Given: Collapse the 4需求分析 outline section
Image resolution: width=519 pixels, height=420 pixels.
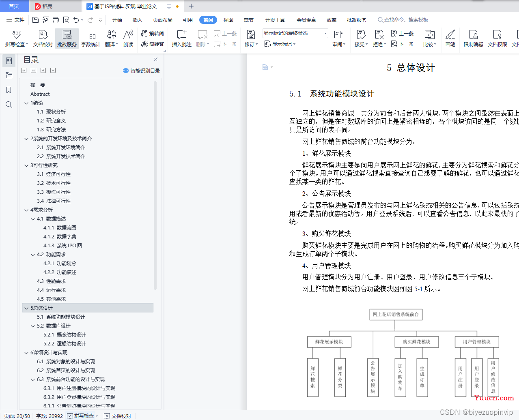Looking at the screenshot, I should point(26,210).
